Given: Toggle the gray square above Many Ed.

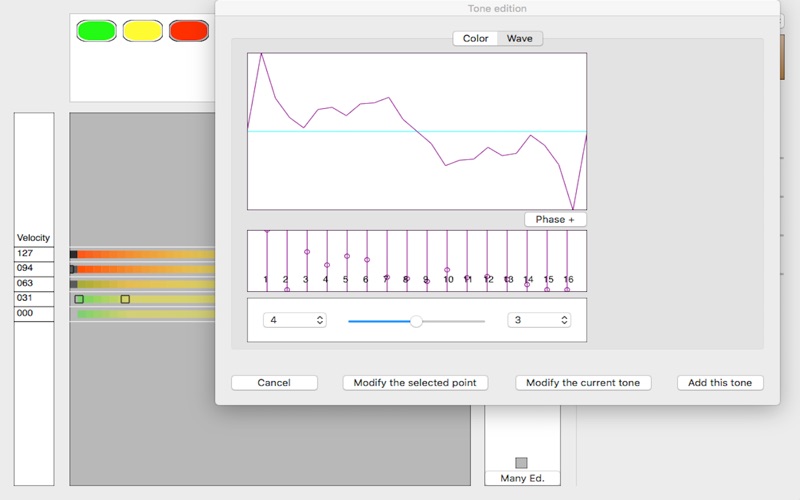Looking at the screenshot, I should 521,463.
